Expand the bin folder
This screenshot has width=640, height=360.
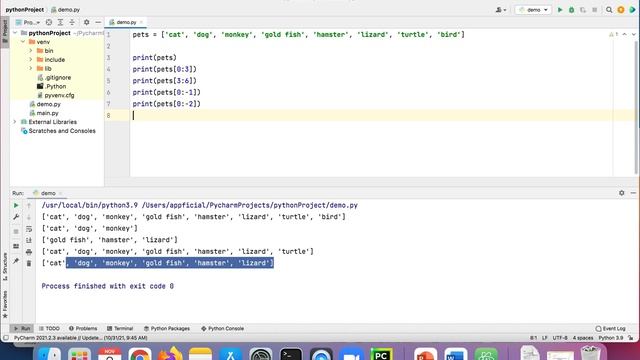(x=31, y=51)
